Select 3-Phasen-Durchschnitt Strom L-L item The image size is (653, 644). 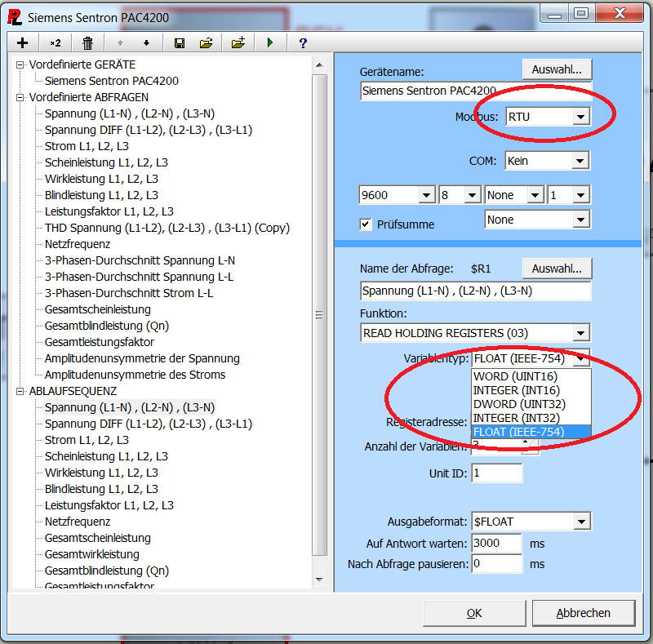click(129, 293)
